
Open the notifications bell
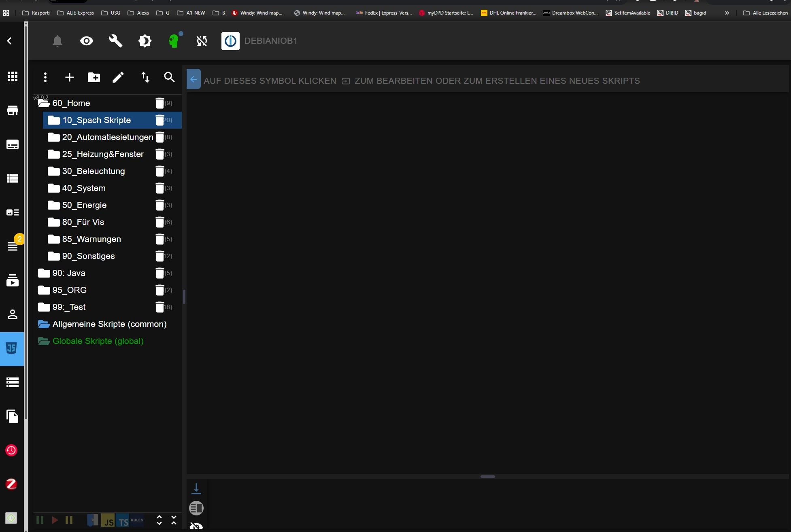click(x=57, y=41)
